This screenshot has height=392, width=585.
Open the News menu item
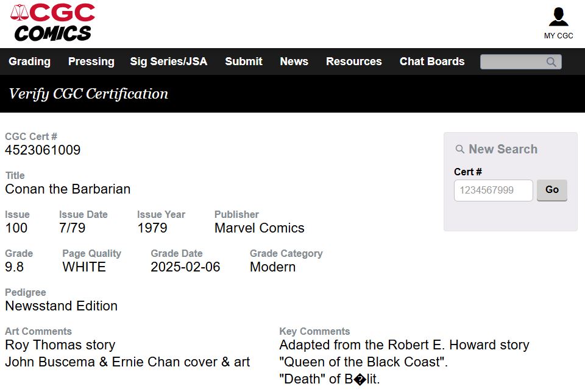294,61
